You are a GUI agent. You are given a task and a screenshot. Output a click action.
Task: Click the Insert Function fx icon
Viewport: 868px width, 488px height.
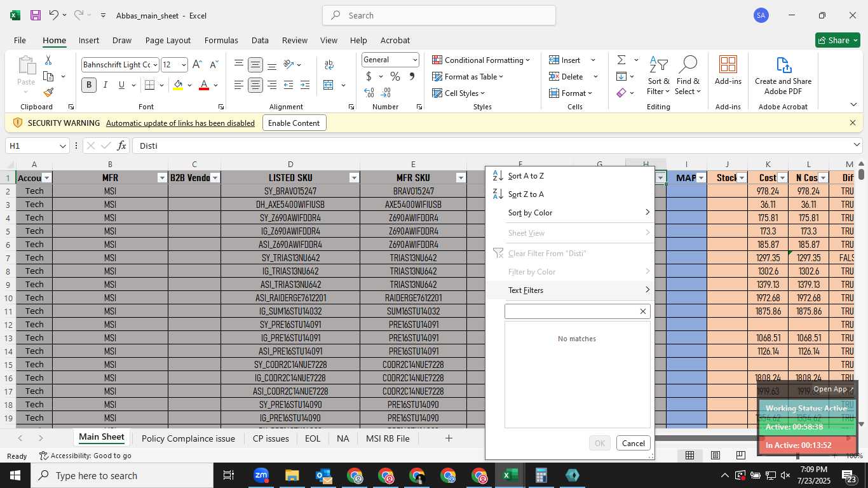tap(122, 146)
